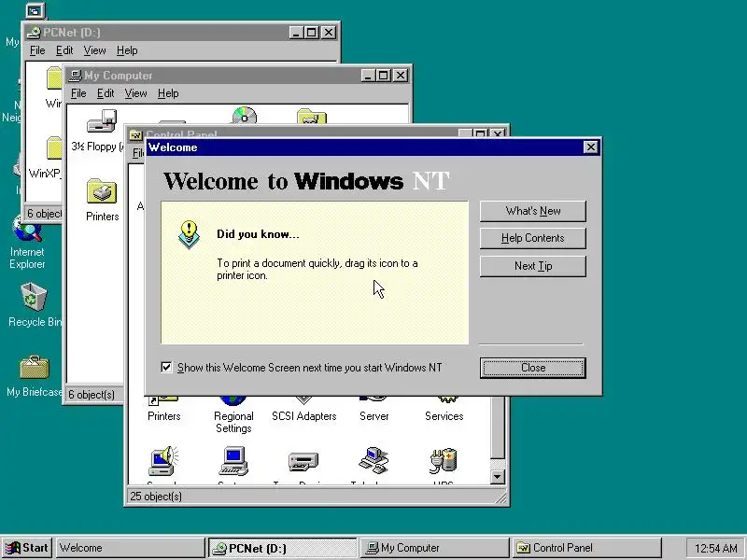This screenshot has width=747, height=560.
Task: Open Help menu in My Computer window
Action: tap(168, 93)
